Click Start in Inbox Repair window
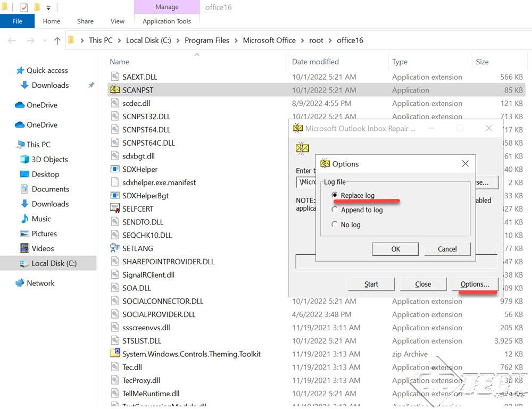The height and width of the screenshot is (409, 532). (x=371, y=284)
